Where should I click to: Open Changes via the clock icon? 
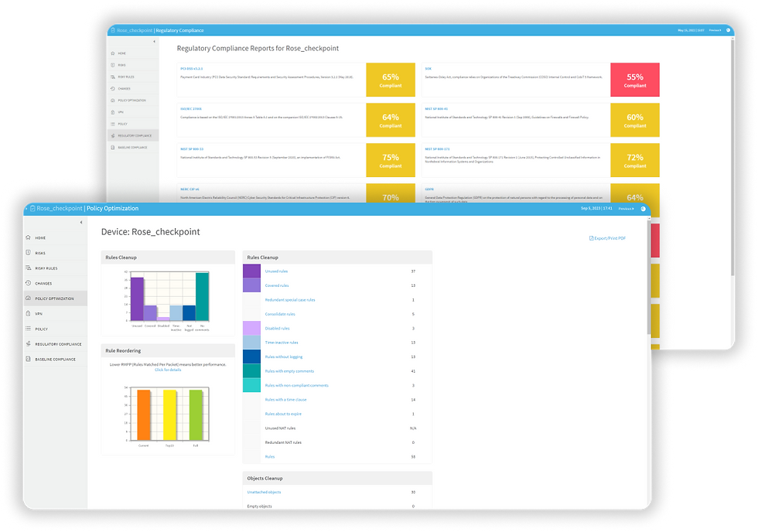click(x=29, y=283)
